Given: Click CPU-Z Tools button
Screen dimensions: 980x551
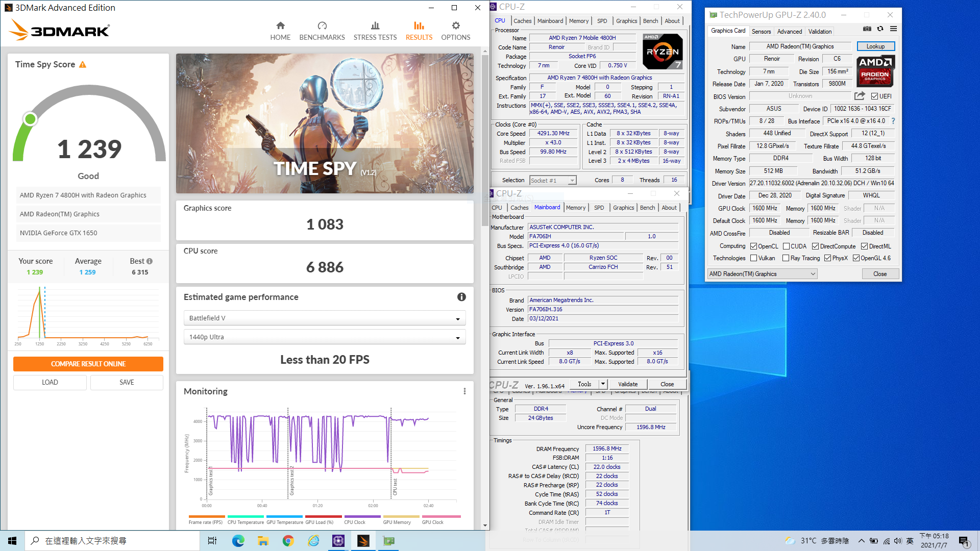Looking at the screenshot, I should tap(584, 384).
